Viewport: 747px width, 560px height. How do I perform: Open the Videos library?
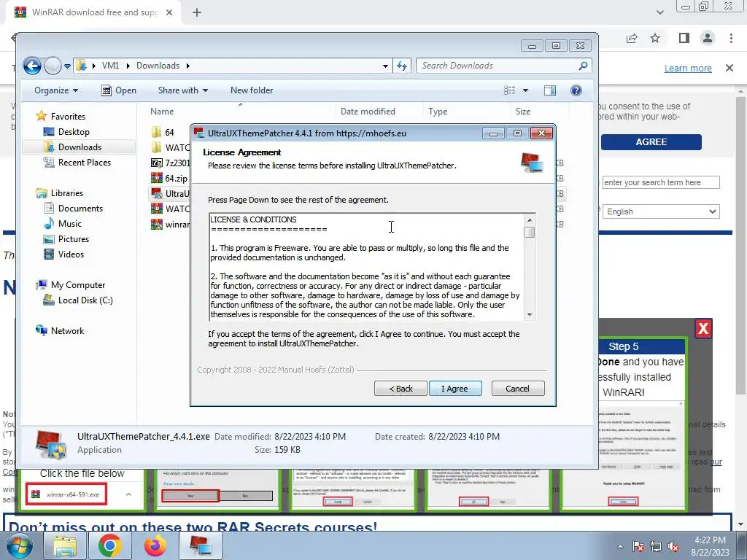point(64,254)
